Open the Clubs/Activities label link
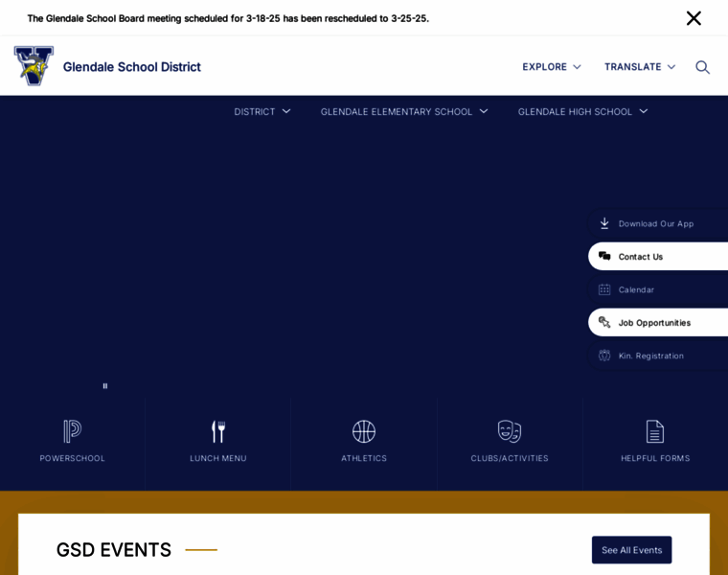Viewport: 728px width, 575px height. pos(510,458)
